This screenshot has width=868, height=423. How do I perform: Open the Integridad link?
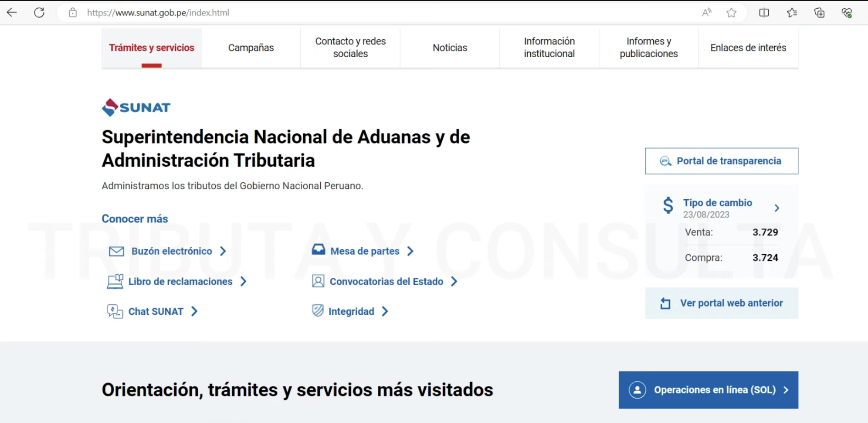point(351,311)
